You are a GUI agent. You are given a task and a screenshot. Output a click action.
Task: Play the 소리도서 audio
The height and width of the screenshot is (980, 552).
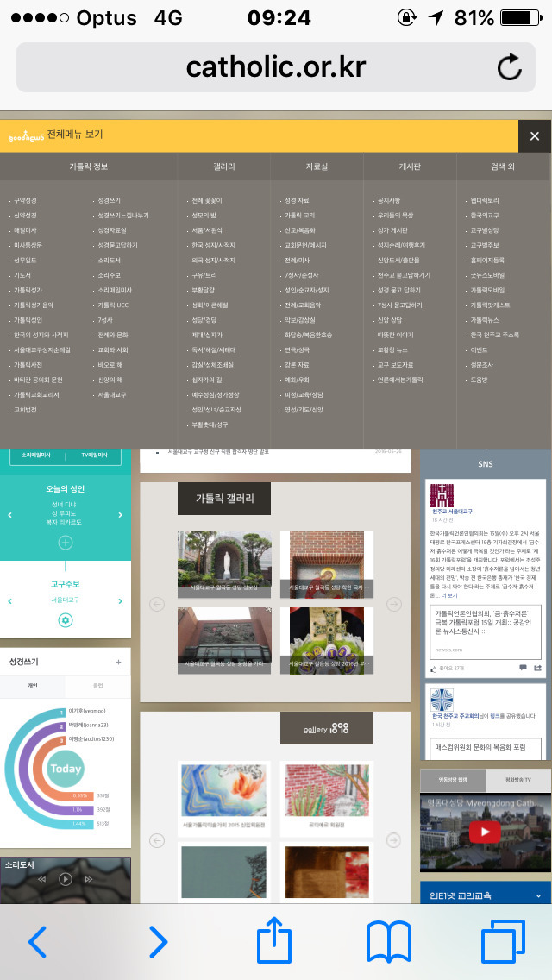(x=66, y=879)
